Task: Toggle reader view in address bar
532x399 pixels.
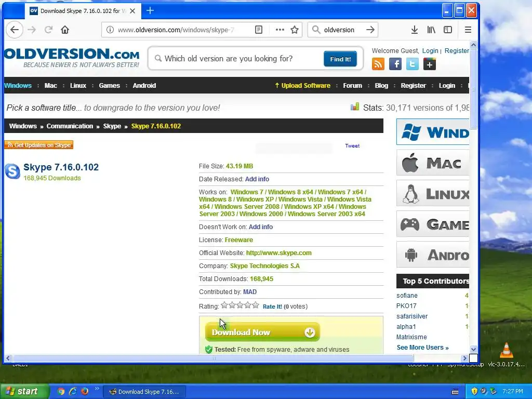Action: pyautogui.click(x=259, y=30)
